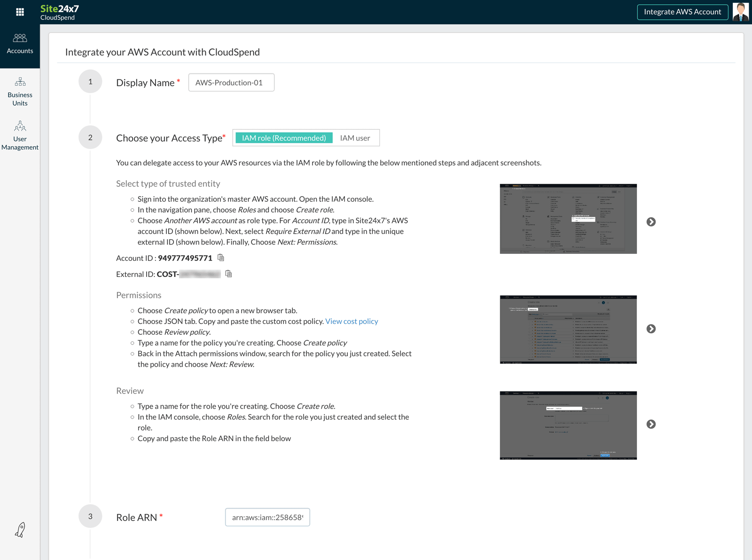
Task: Copy the Account ID 949777495771
Action: tap(221, 258)
